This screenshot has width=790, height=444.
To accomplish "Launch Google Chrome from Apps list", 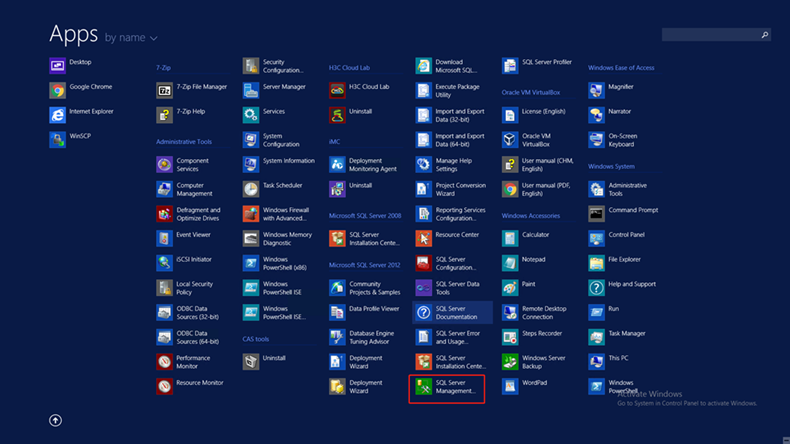I will click(83, 90).
